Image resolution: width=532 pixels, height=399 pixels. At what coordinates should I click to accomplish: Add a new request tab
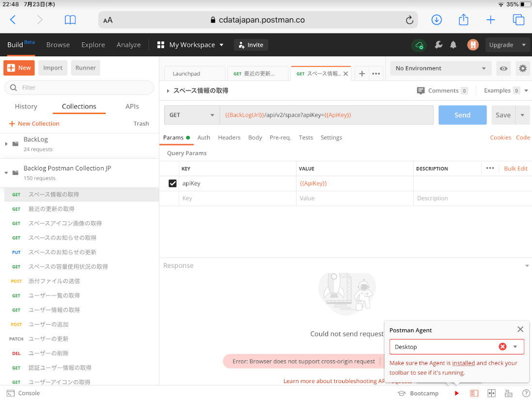coord(361,74)
